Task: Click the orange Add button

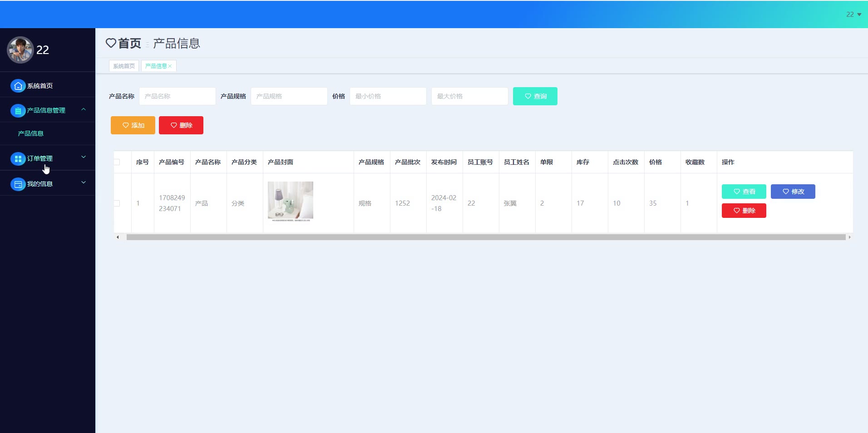Action: [133, 125]
